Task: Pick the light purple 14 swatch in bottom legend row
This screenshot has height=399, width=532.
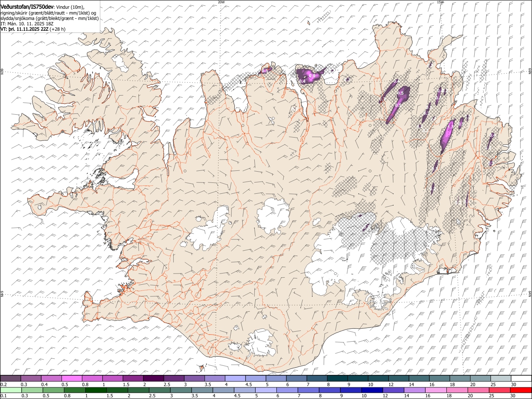Action: point(414,390)
